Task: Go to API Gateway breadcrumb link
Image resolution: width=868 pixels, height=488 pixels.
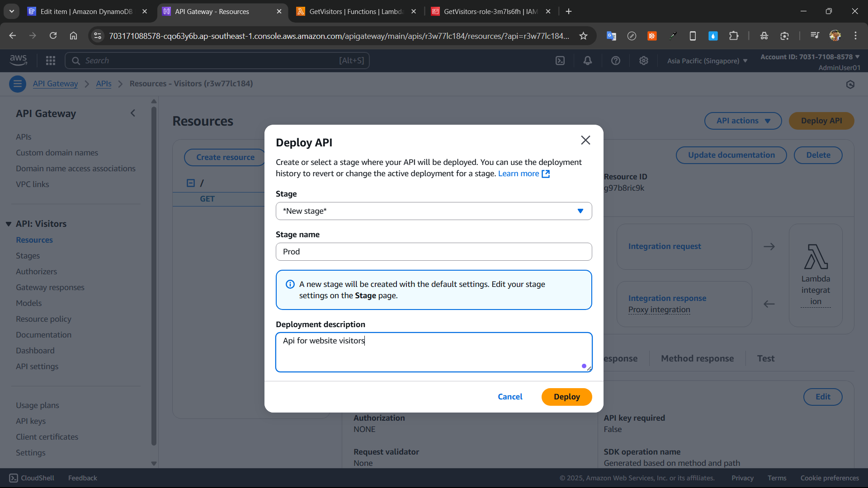Action: (x=55, y=84)
